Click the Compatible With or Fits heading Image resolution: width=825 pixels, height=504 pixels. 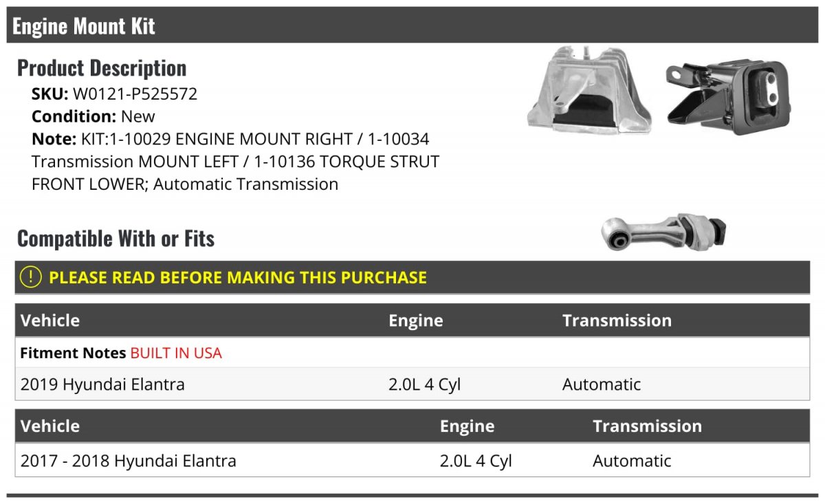pyautogui.click(x=116, y=238)
